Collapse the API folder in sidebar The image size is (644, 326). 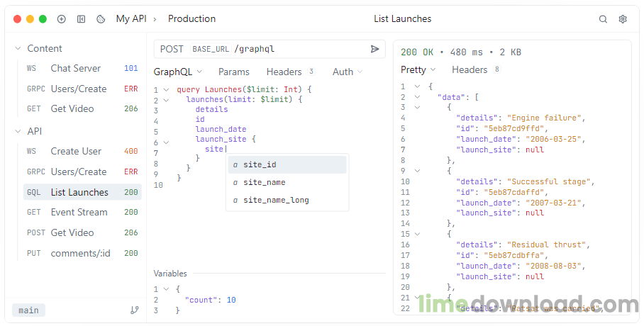[x=18, y=131]
